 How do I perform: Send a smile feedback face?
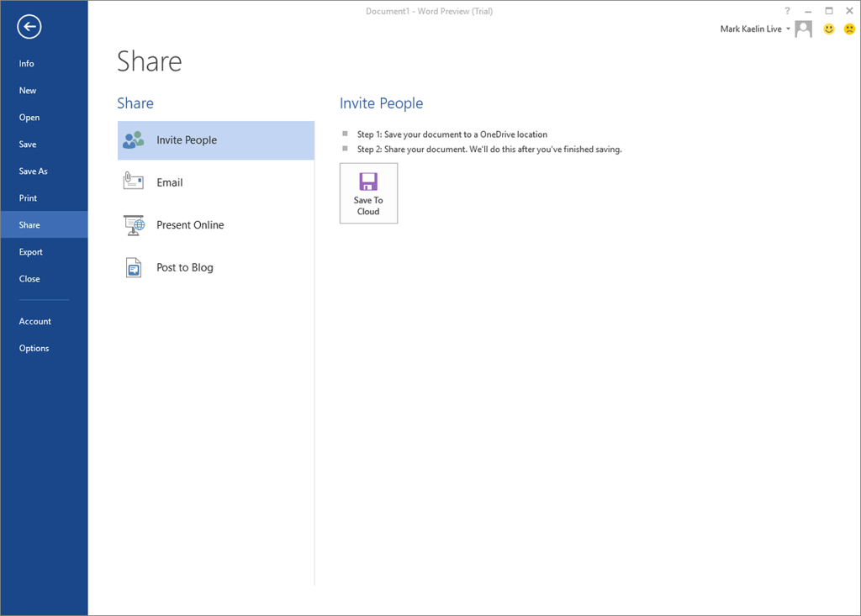coord(828,29)
